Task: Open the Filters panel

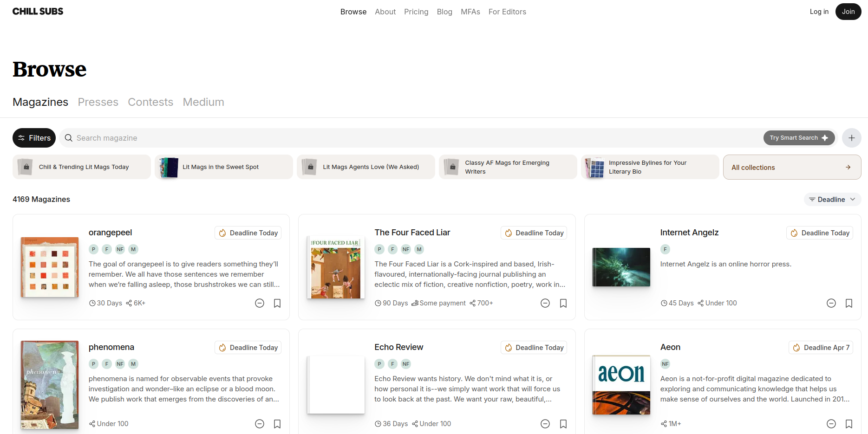Action: point(34,138)
